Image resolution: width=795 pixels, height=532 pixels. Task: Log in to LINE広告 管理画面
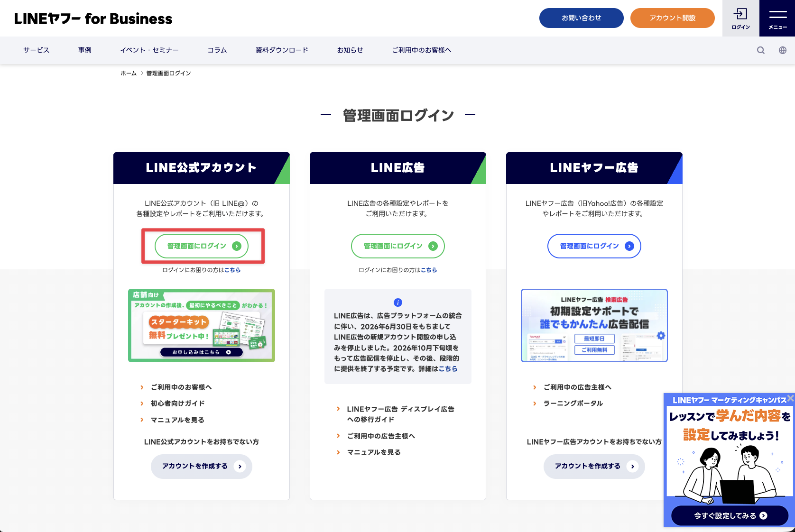coord(398,246)
